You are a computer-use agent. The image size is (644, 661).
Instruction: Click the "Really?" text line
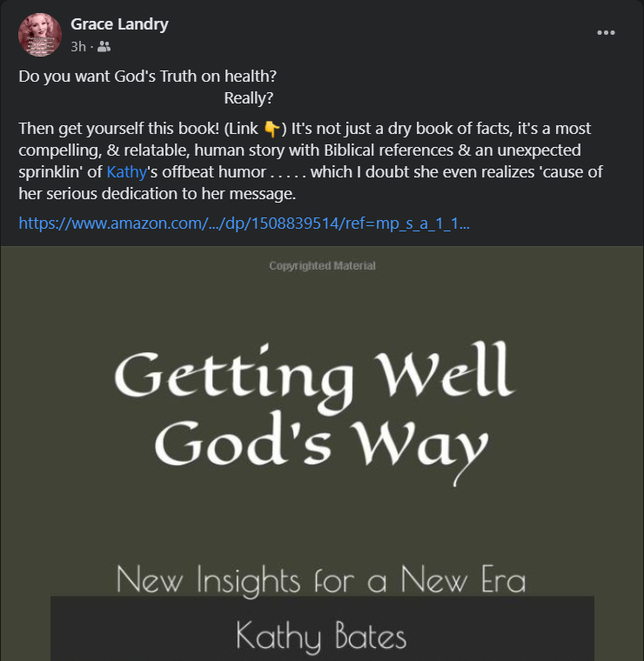coord(249,98)
